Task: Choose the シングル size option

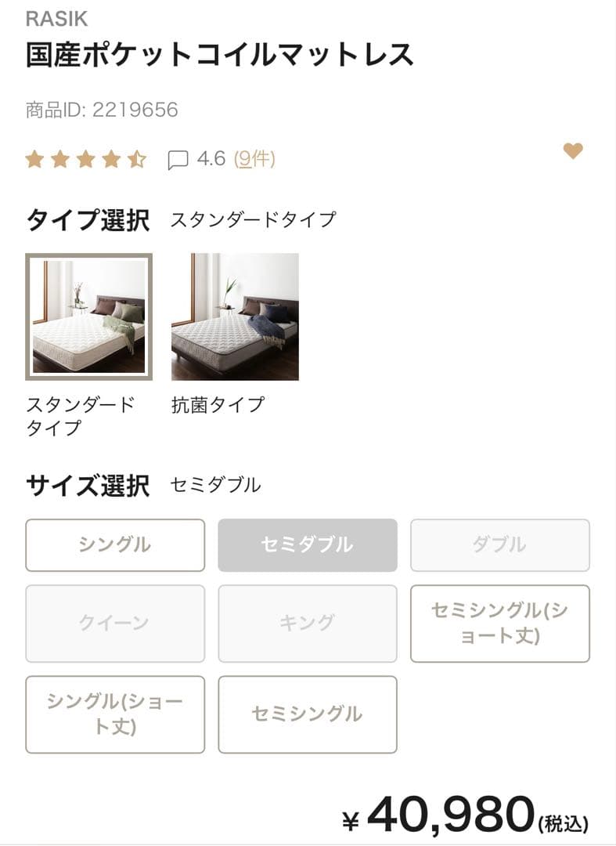Action: [x=115, y=545]
